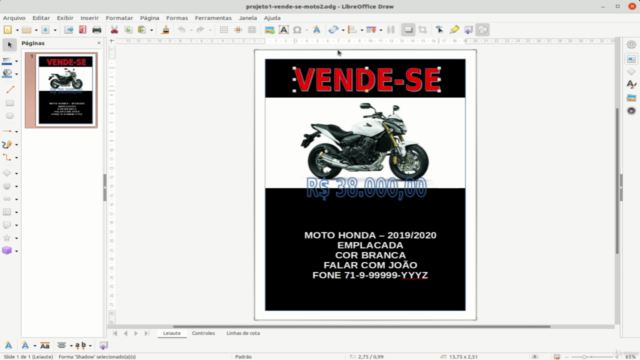640x360 pixels.
Task: Toggle Display Grid
Action: (224, 30)
